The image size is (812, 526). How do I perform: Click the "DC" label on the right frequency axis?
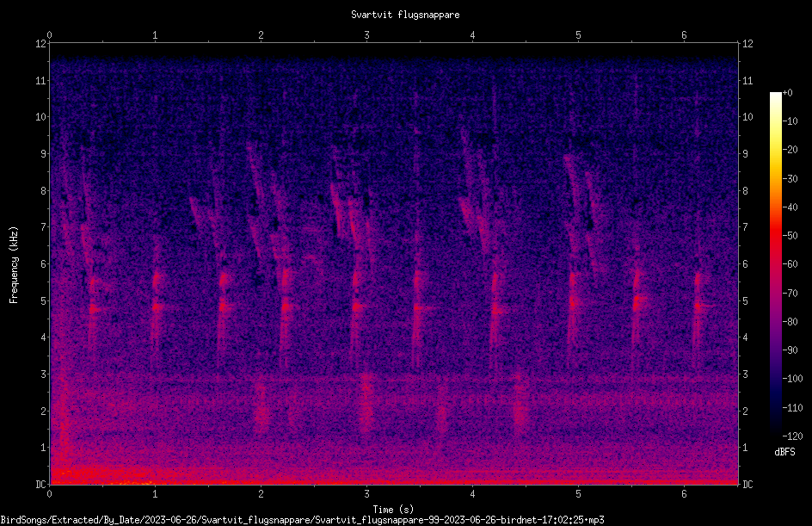[x=747, y=484]
